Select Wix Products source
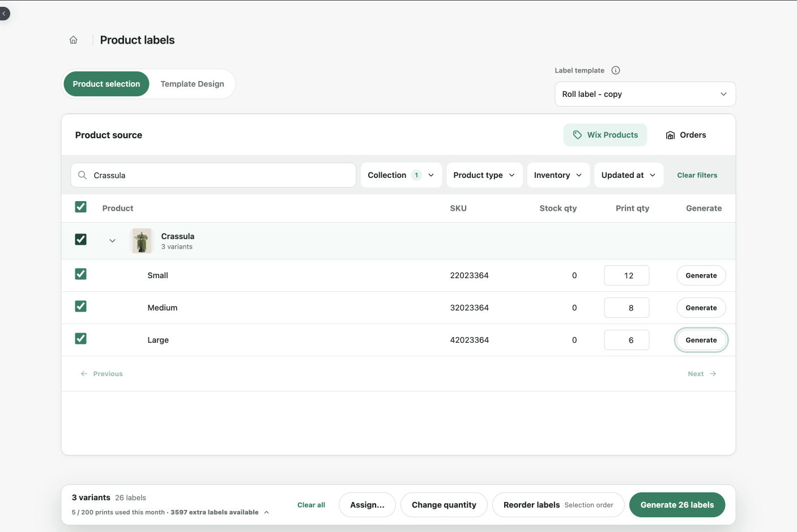Screen dimensions: 797x532 (x=605, y=135)
